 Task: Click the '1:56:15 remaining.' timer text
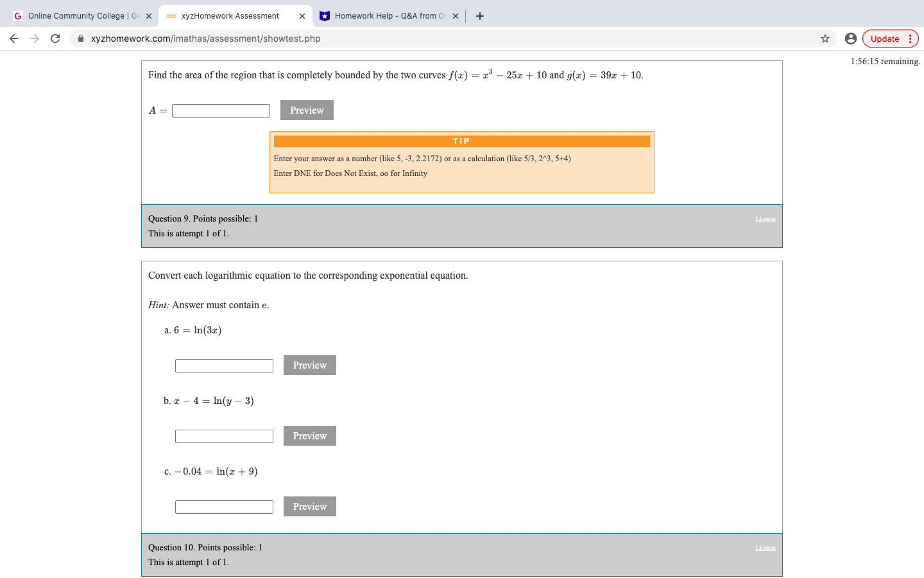(886, 62)
